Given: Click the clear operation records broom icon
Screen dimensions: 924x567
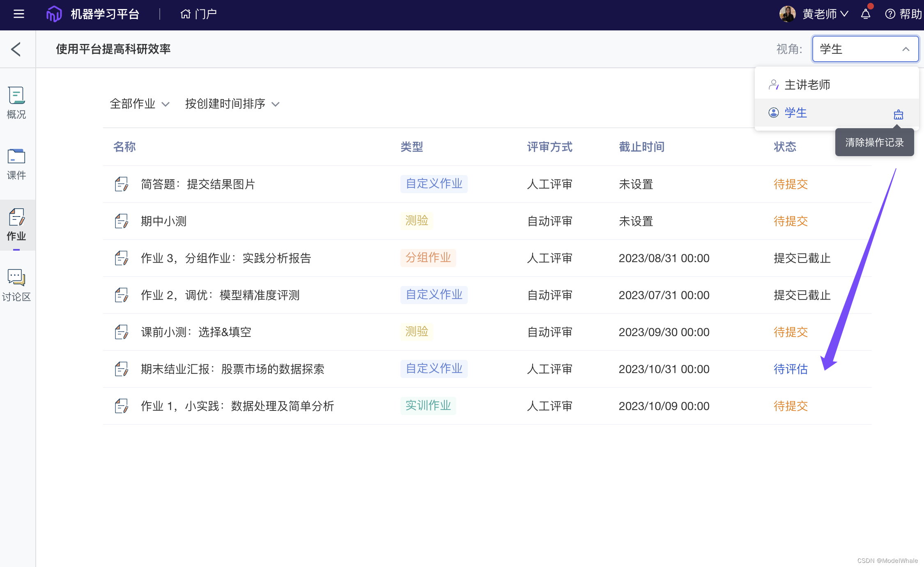Looking at the screenshot, I should (899, 115).
